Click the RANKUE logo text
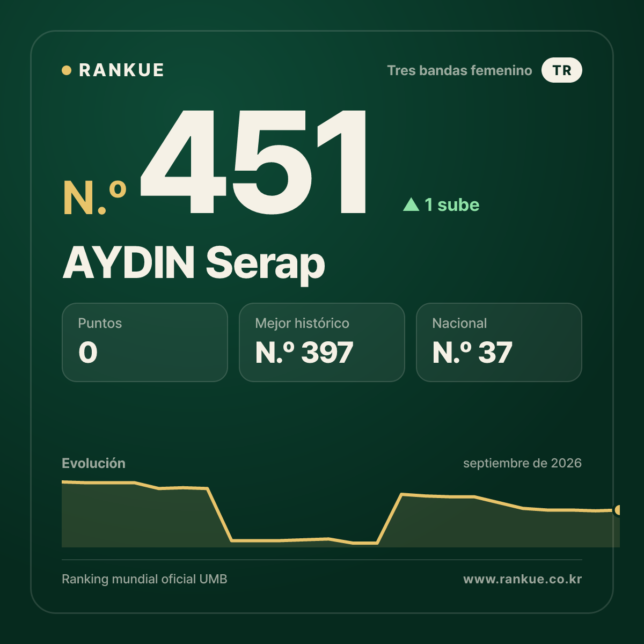The width and height of the screenshot is (644, 644). tap(121, 70)
